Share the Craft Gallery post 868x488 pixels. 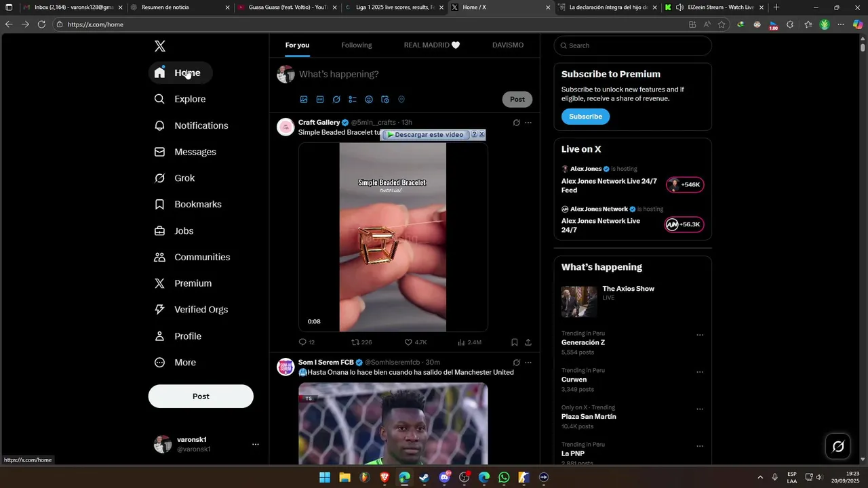click(528, 342)
